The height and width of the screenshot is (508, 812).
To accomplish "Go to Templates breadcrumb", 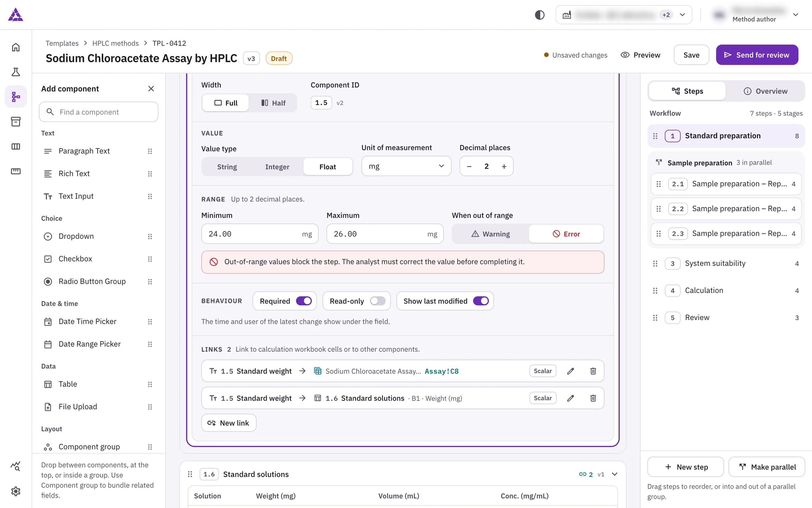I will point(62,43).
